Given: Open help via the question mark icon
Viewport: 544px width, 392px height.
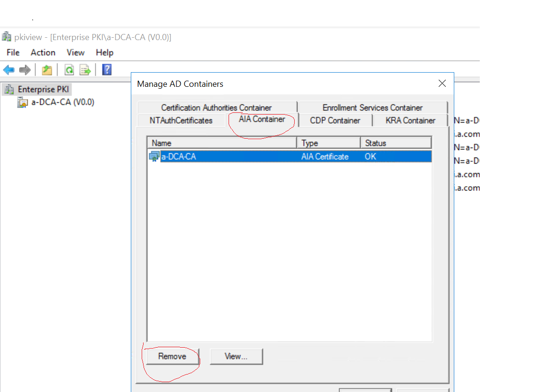Looking at the screenshot, I should (106, 69).
